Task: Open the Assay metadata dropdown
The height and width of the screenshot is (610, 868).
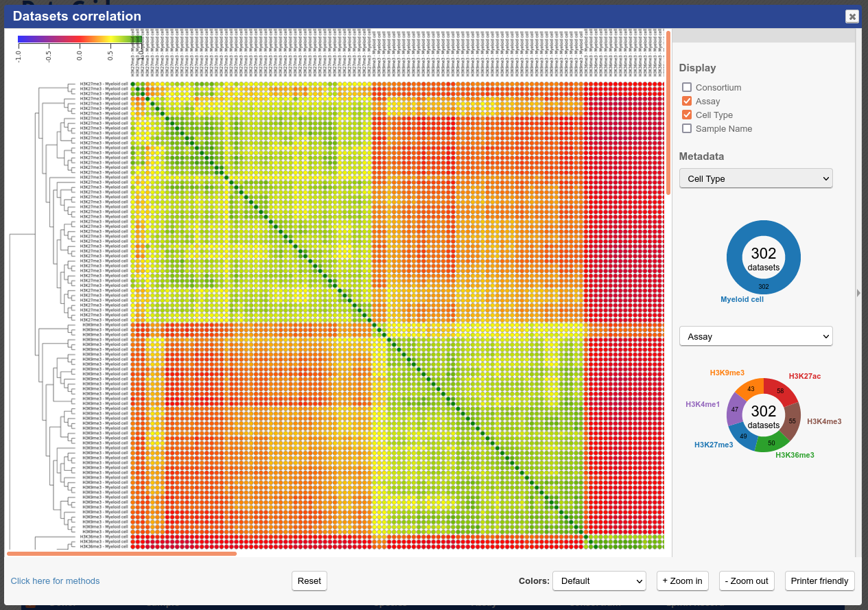Action: pos(755,336)
